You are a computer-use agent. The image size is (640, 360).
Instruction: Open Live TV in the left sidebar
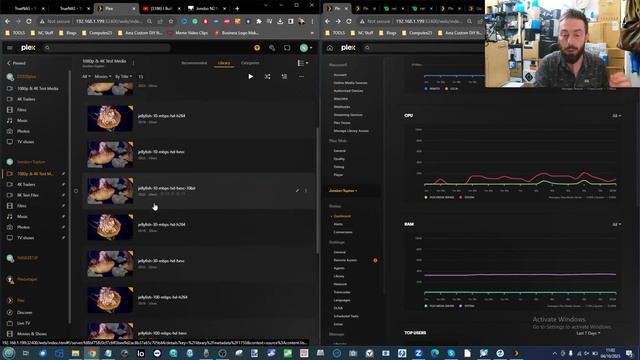click(x=23, y=323)
